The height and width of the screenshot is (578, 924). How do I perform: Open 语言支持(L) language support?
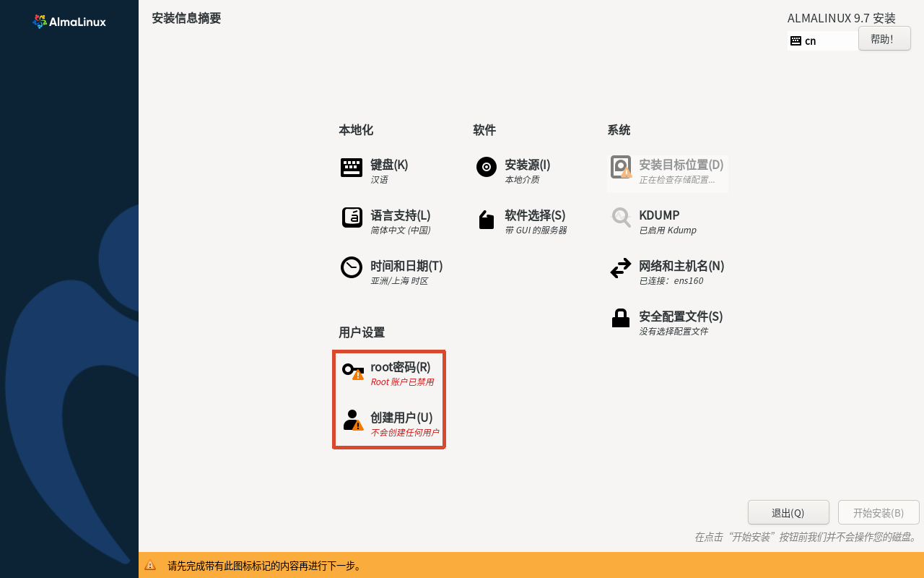pyautogui.click(x=386, y=222)
